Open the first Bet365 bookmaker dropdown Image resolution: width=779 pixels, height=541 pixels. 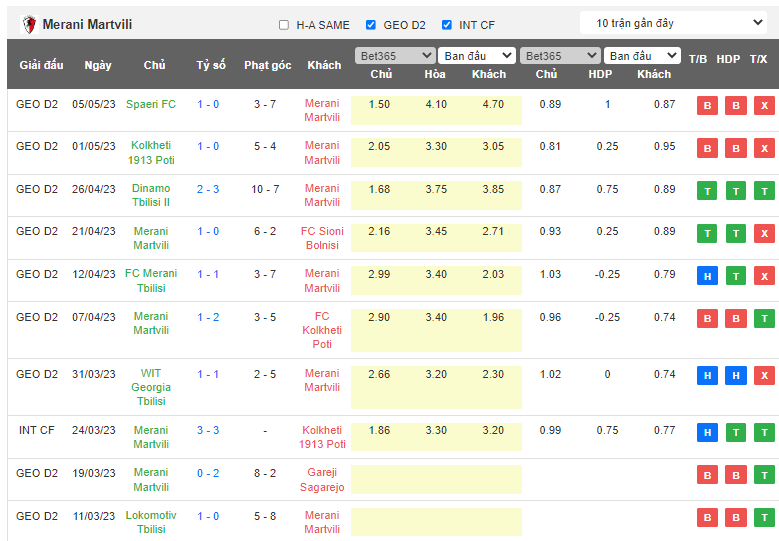coord(395,56)
